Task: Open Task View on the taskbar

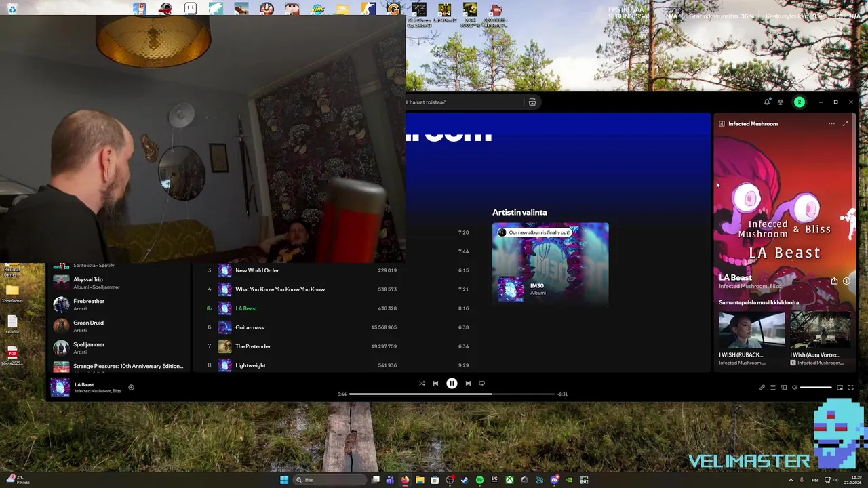Action: (375, 480)
